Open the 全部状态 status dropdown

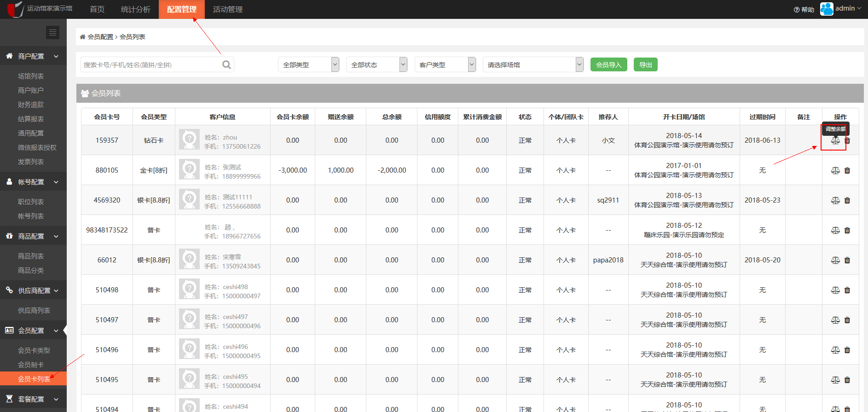coord(376,65)
